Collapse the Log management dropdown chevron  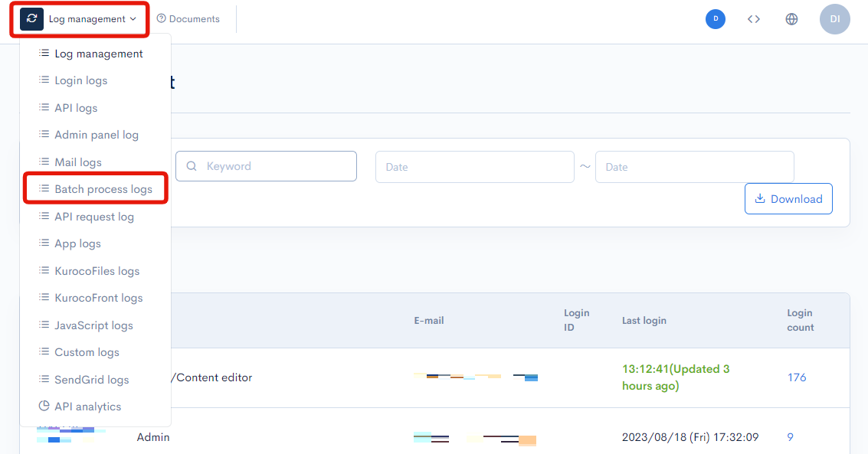133,19
